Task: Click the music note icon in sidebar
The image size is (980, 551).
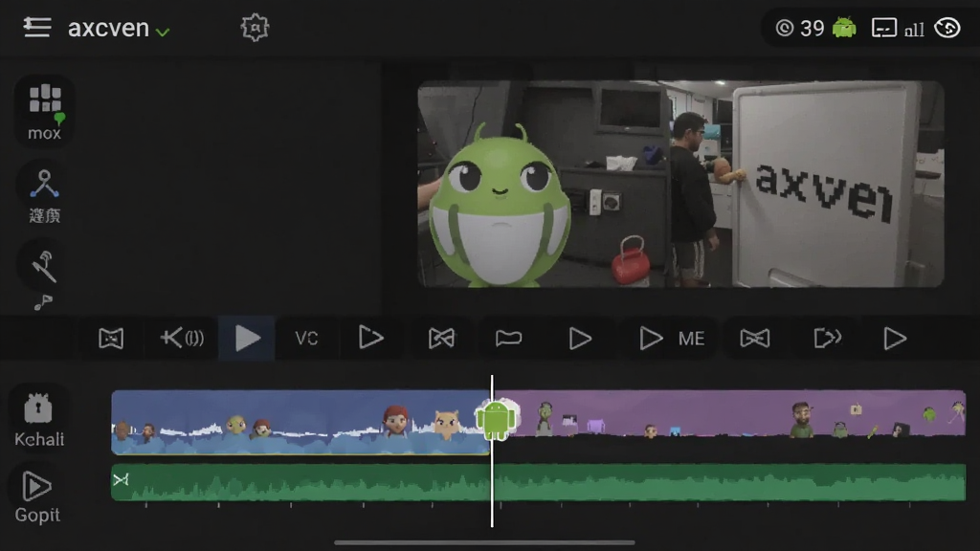Action: 43,302
